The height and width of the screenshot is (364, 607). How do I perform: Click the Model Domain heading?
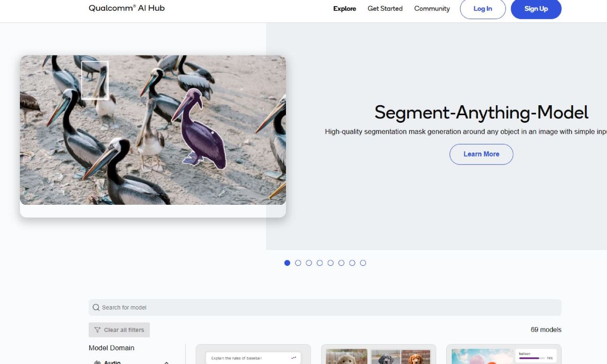tap(111, 348)
